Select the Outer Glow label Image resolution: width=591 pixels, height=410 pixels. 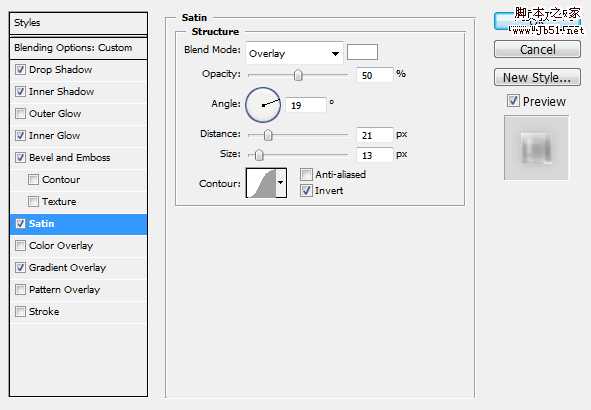tap(55, 113)
